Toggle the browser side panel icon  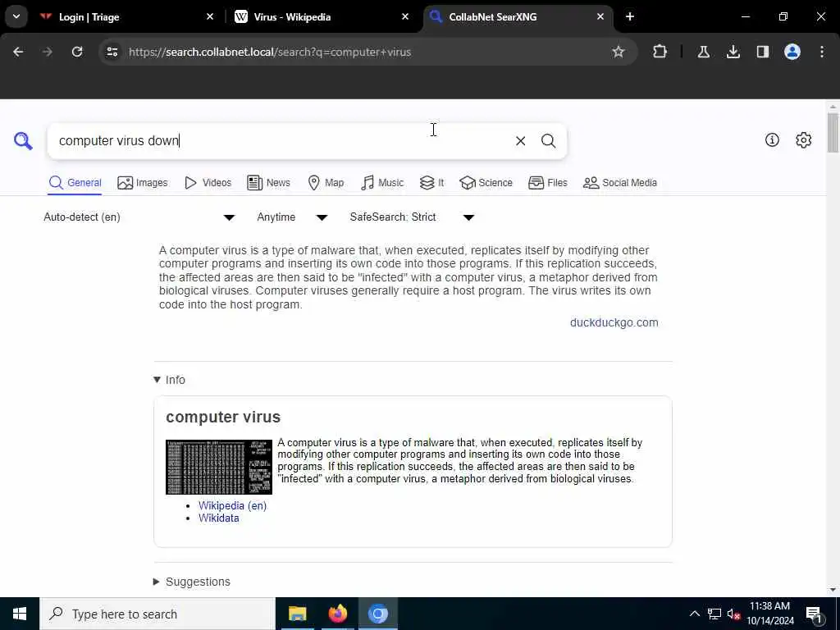pos(763,52)
